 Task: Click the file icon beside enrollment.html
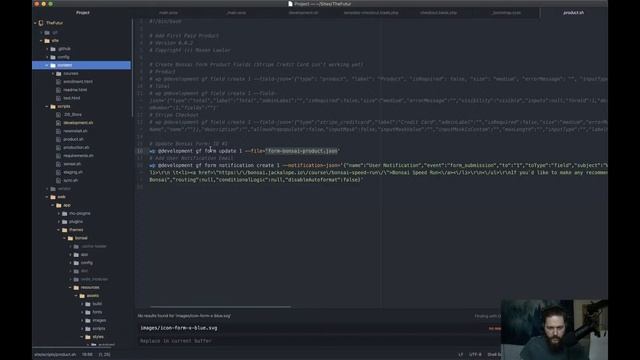(58, 82)
